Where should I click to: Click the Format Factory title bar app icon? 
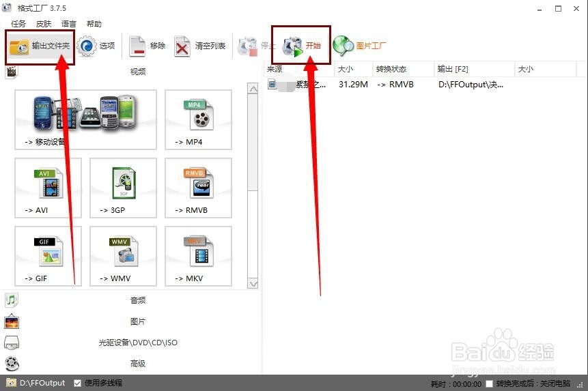(7, 8)
